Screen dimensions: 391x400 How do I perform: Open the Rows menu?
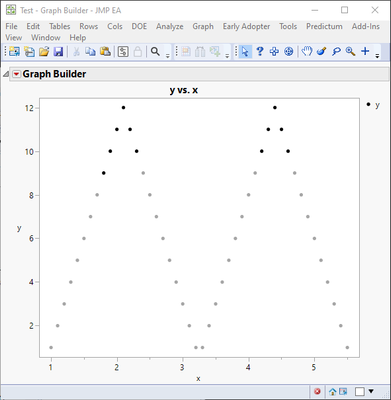89,26
